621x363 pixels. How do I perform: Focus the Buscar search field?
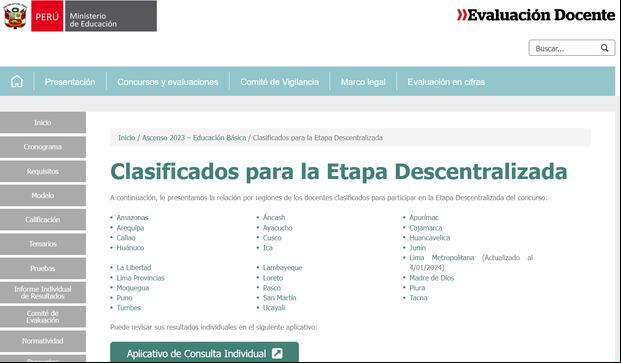click(571, 48)
